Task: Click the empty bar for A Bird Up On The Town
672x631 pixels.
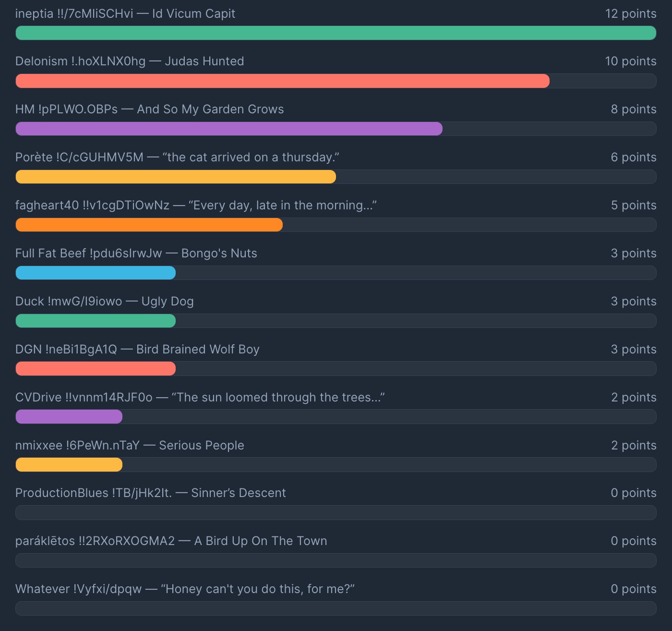Action: point(336,560)
